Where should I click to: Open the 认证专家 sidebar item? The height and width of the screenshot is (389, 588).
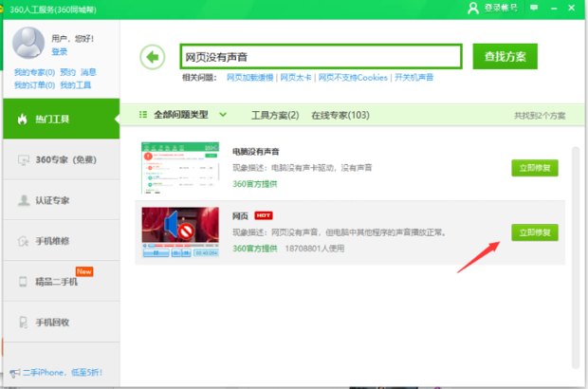click(x=62, y=200)
